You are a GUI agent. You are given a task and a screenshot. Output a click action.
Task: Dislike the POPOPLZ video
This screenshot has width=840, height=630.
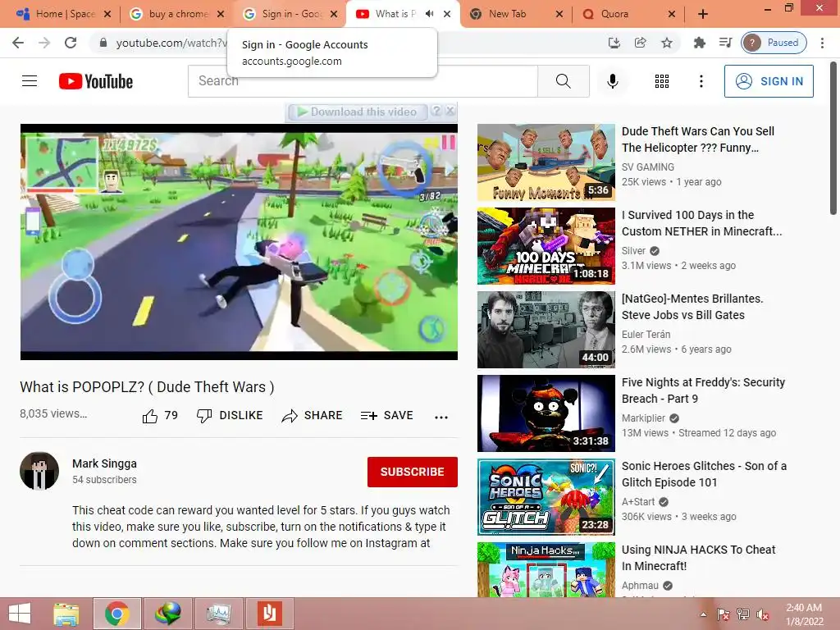[x=230, y=416]
